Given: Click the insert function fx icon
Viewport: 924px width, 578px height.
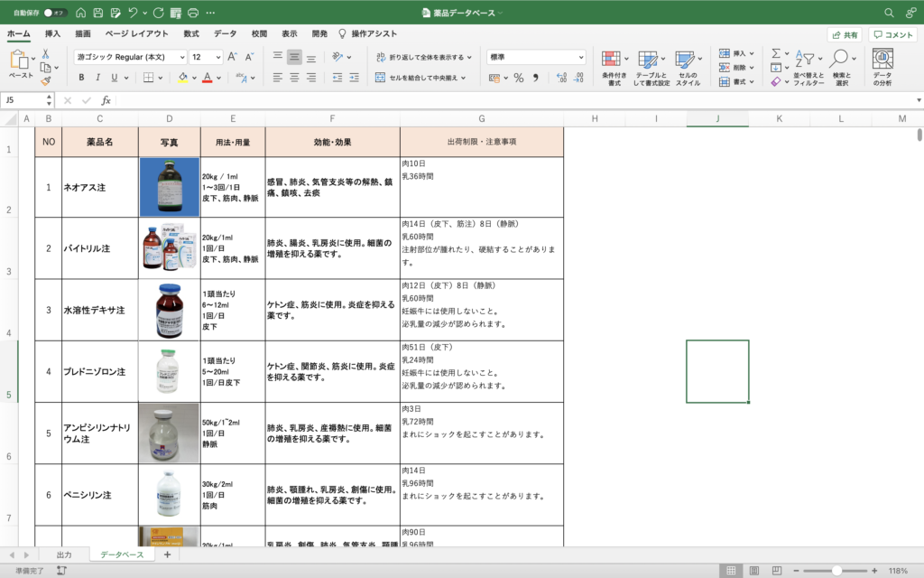Looking at the screenshot, I should pyautogui.click(x=106, y=100).
